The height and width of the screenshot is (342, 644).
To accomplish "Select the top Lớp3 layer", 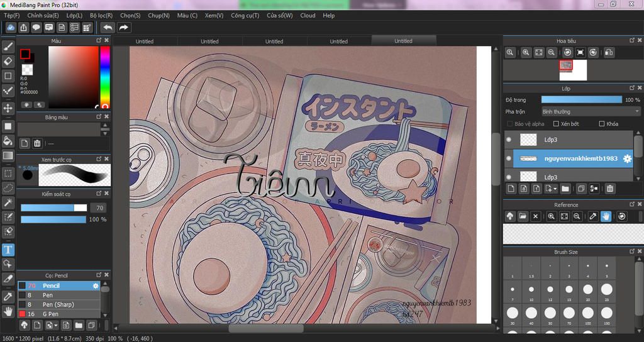I will [569, 140].
